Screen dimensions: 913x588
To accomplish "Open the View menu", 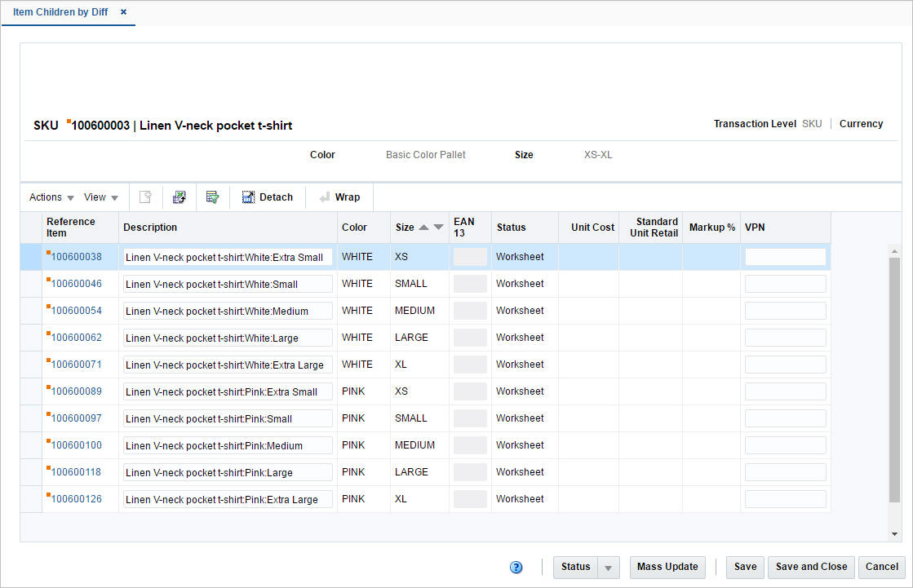I will pos(100,197).
